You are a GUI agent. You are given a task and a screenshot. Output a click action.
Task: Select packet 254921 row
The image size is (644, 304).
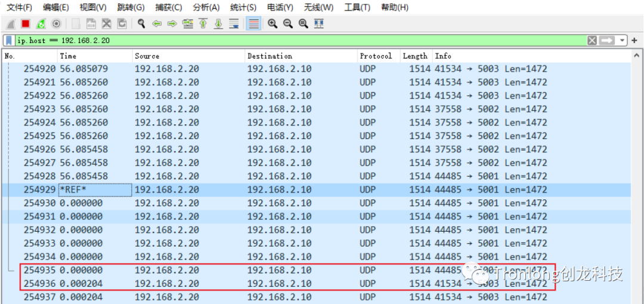pyautogui.click(x=317, y=82)
